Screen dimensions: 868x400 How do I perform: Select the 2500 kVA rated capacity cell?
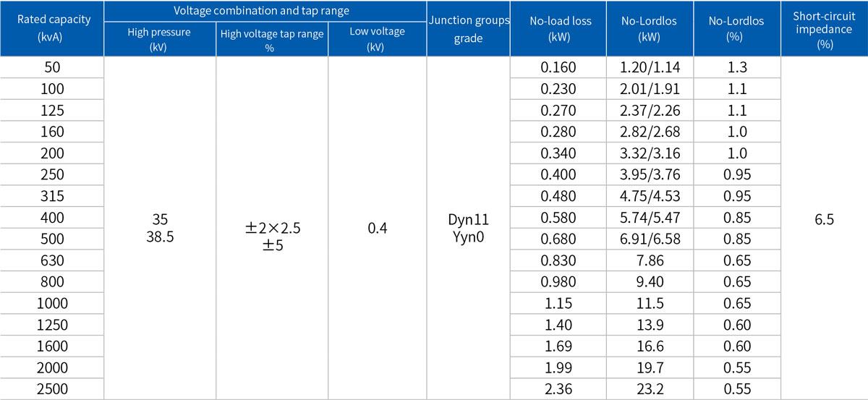coord(52,389)
